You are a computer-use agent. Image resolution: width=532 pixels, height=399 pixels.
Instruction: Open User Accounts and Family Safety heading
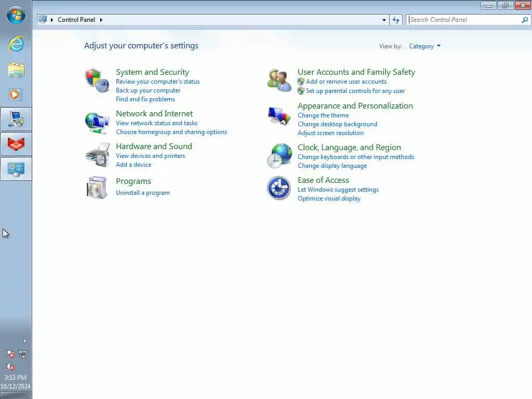click(x=356, y=72)
